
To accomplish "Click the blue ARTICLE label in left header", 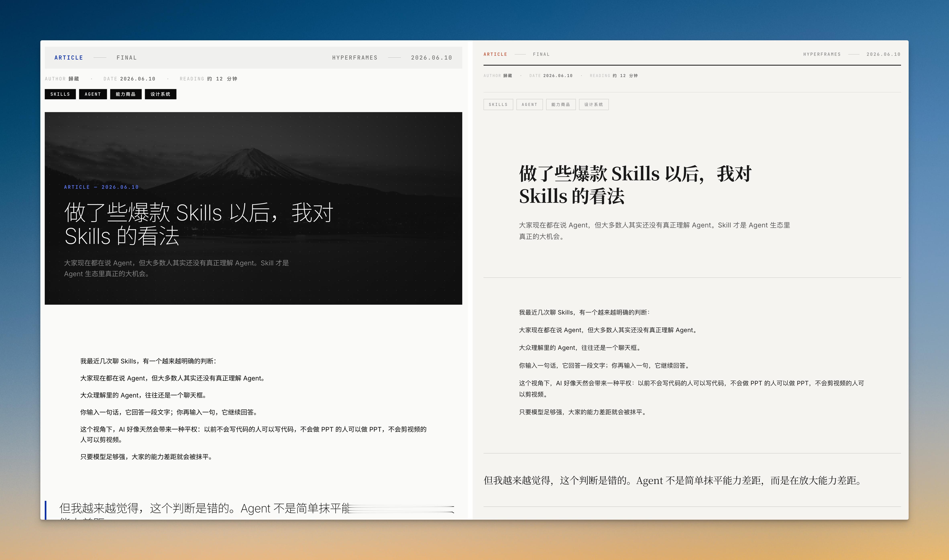I will click(69, 58).
